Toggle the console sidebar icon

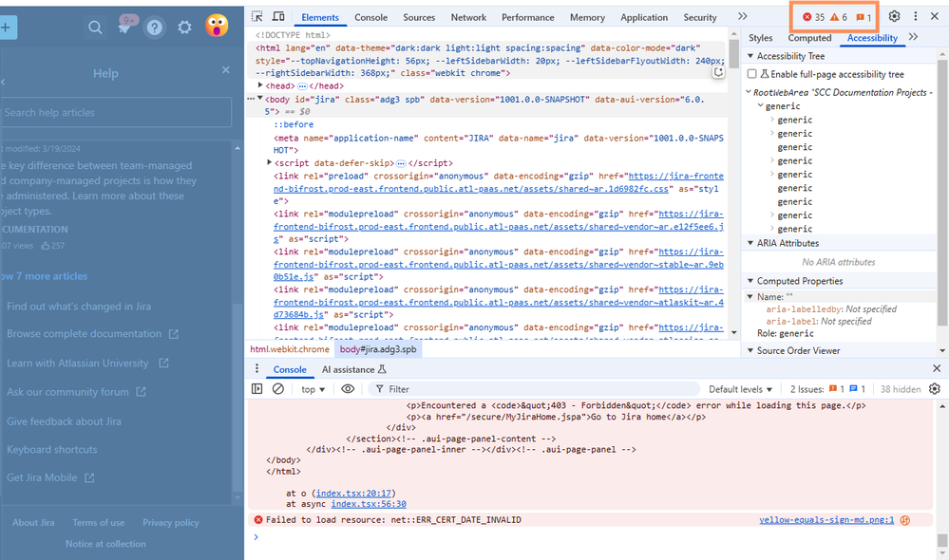click(x=256, y=389)
